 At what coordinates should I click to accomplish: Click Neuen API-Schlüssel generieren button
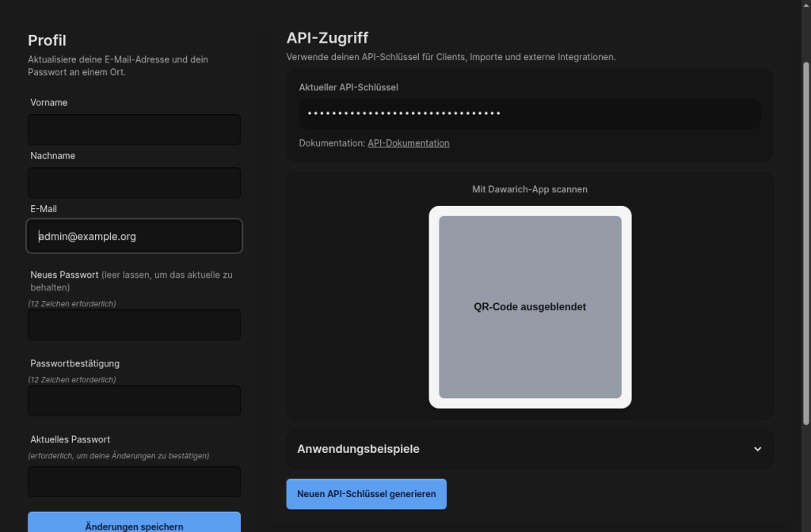pos(366,494)
